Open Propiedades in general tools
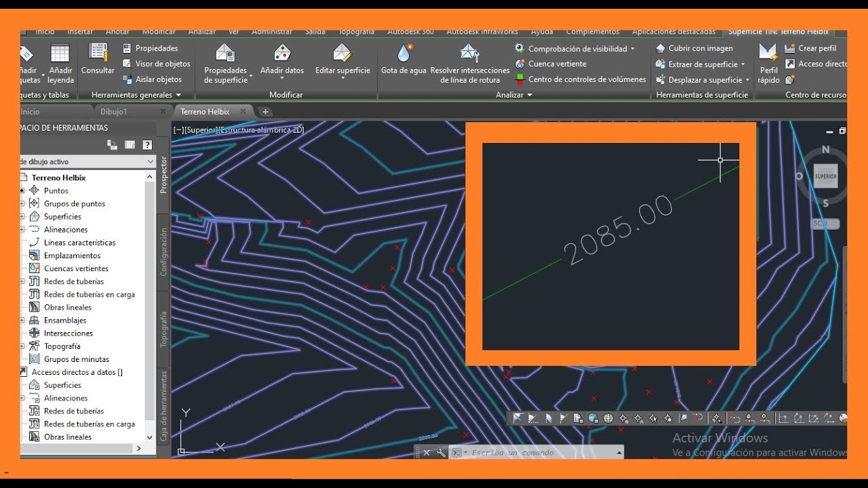The height and width of the screenshot is (488, 868). pyautogui.click(x=150, y=48)
